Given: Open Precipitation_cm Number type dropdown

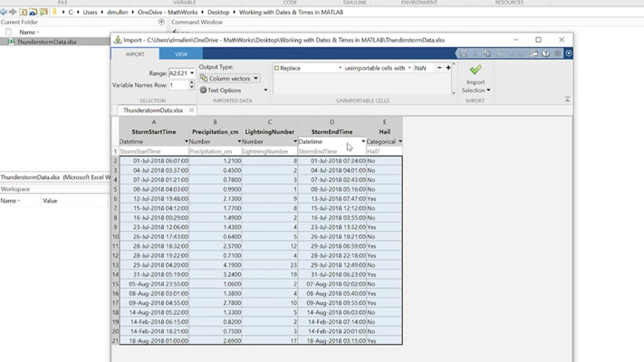Looking at the screenshot, I should [240, 142].
